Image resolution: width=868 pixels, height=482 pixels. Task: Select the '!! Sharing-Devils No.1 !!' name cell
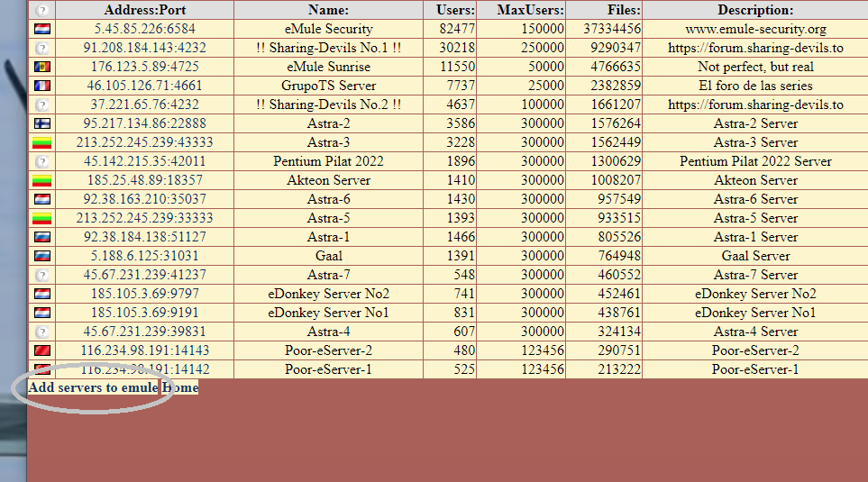pyautogui.click(x=328, y=48)
